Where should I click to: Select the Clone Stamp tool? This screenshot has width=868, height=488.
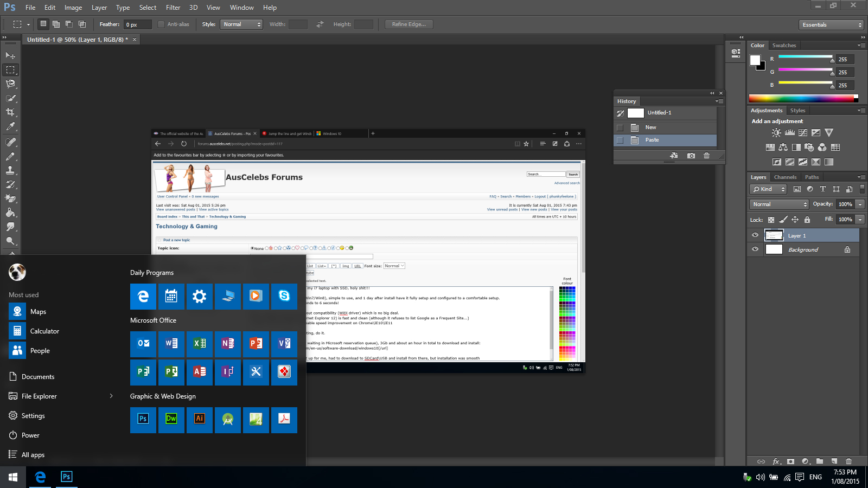pos(10,170)
